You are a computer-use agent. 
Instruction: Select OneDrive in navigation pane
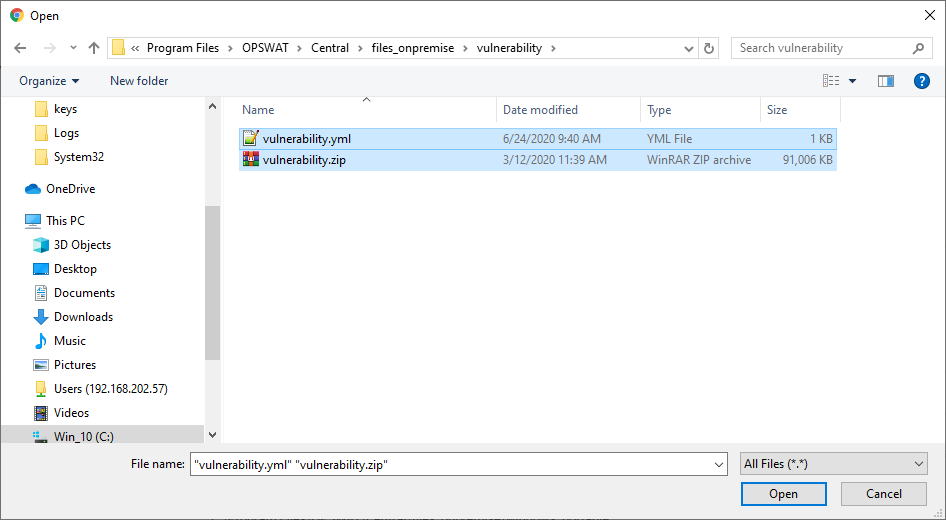pos(71,189)
